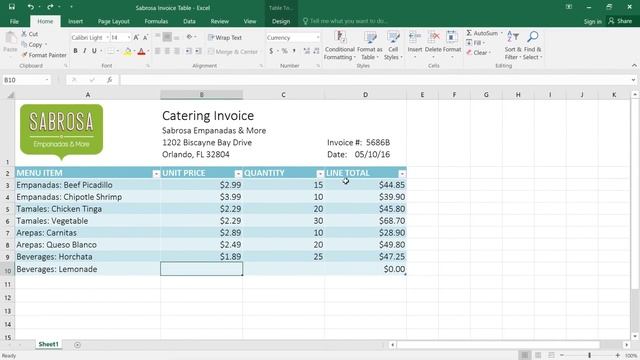
Task: Open the font size dropdown
Action: tap(129, 38)
